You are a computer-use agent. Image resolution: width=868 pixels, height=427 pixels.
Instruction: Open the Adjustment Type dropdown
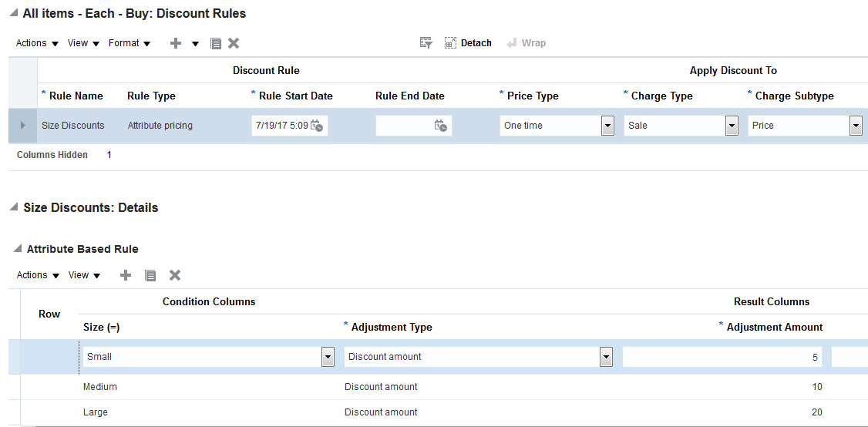point(606,357)
